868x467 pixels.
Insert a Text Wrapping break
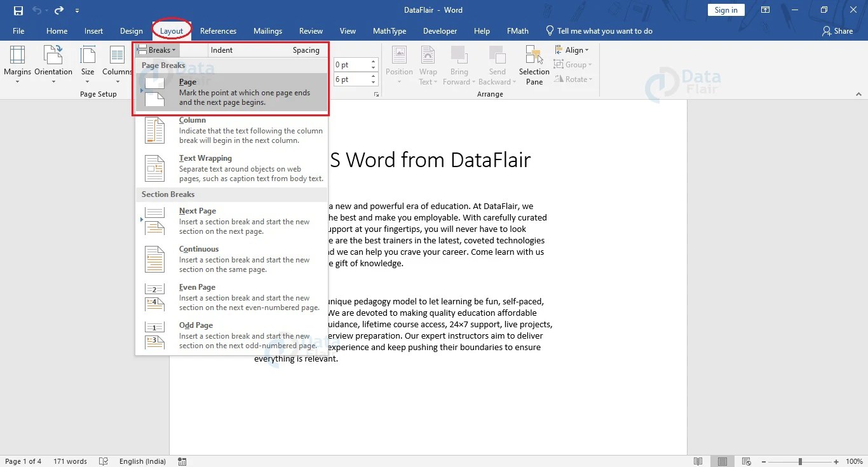click(x=232, y=168)
